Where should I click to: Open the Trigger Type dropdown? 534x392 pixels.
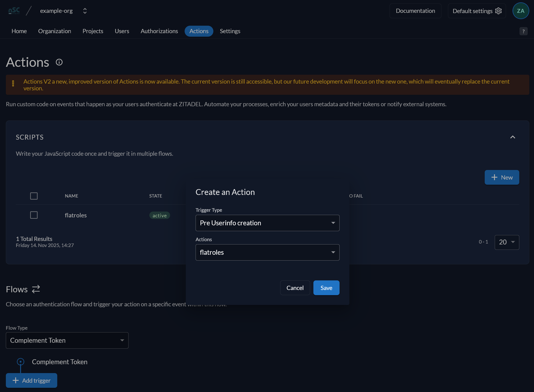tap(268, 223)
